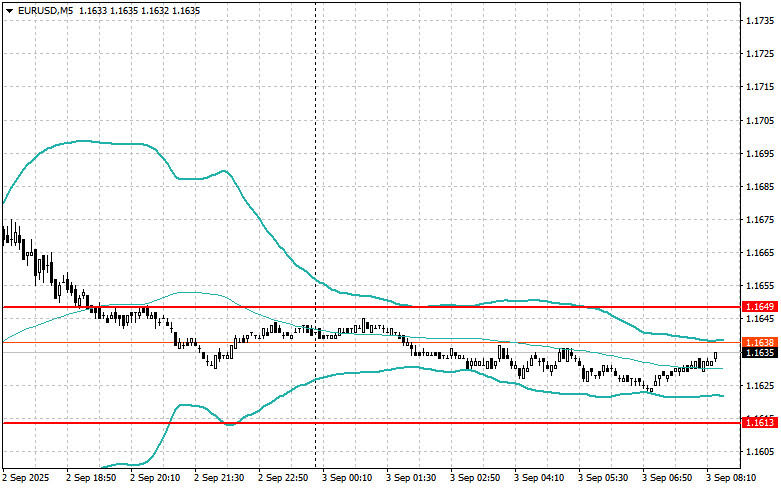Click the 3 Sep 06:50 time label
This screenshot has height=489, width=781.
[667, 478]
